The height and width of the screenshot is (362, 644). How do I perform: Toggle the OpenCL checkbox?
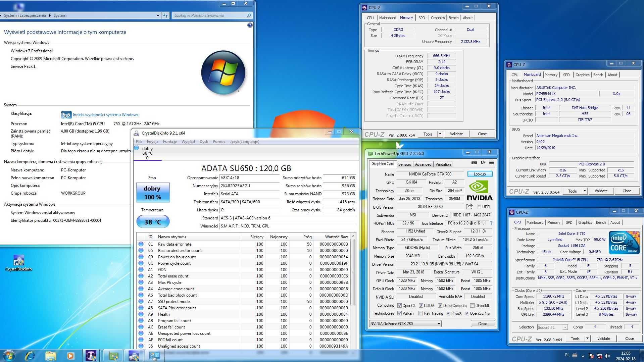click(399, 306)
